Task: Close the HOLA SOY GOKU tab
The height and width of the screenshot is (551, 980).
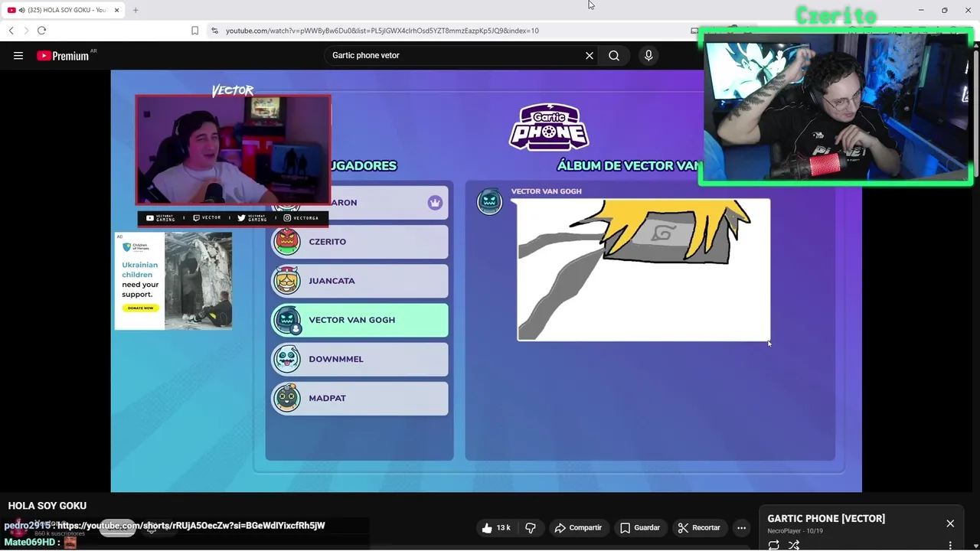Action: pos(117,10)
